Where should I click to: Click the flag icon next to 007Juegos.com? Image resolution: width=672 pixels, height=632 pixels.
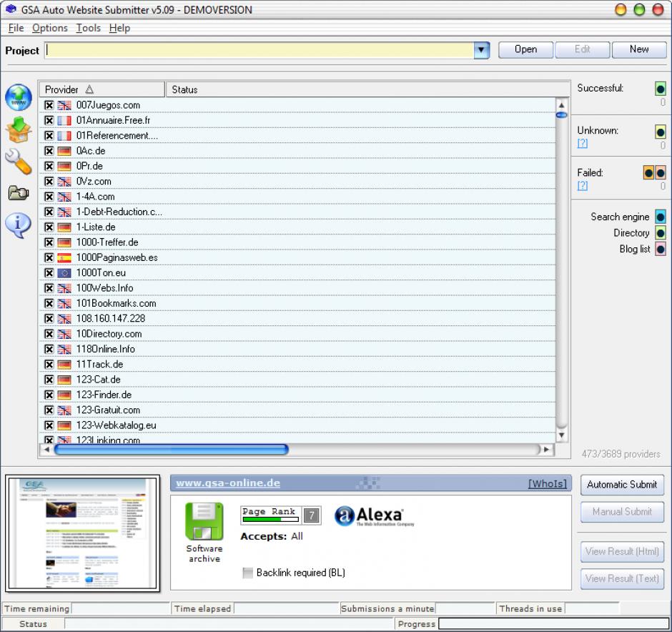(x=64, y=105)
